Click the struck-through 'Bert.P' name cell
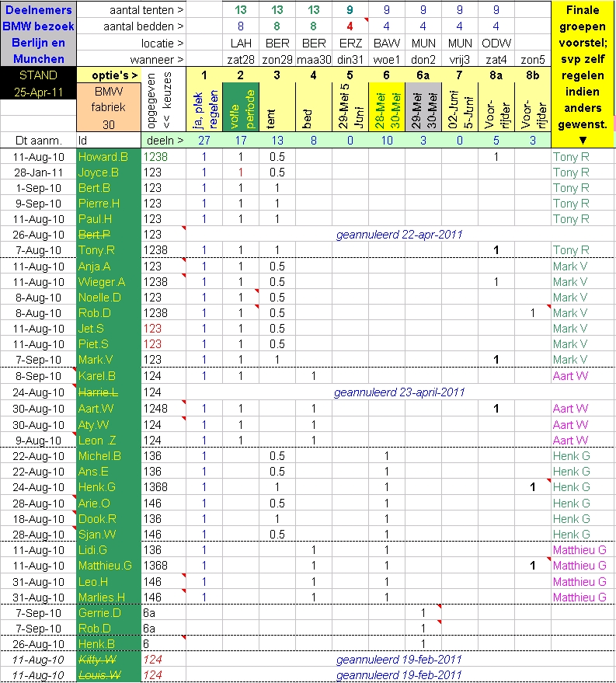Viewport: 616px width, 683px height. point(108,234)
